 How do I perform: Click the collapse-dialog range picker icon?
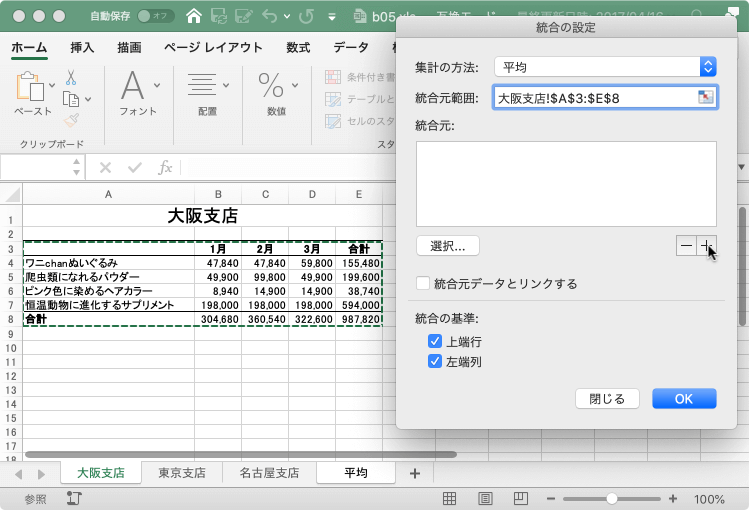[706, 97]
